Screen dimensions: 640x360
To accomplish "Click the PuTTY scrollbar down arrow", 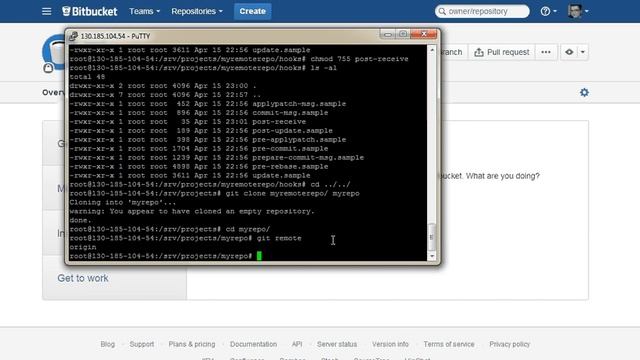I will (x=432, y=256).
